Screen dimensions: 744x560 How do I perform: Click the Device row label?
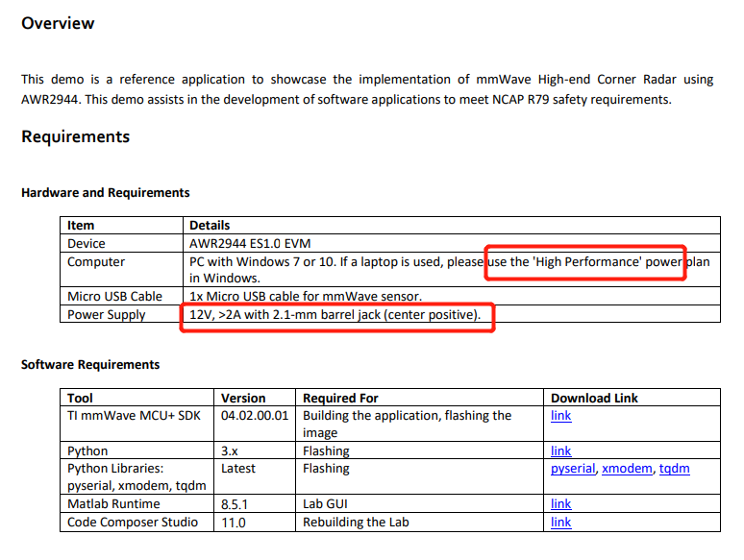coord(87,243)
